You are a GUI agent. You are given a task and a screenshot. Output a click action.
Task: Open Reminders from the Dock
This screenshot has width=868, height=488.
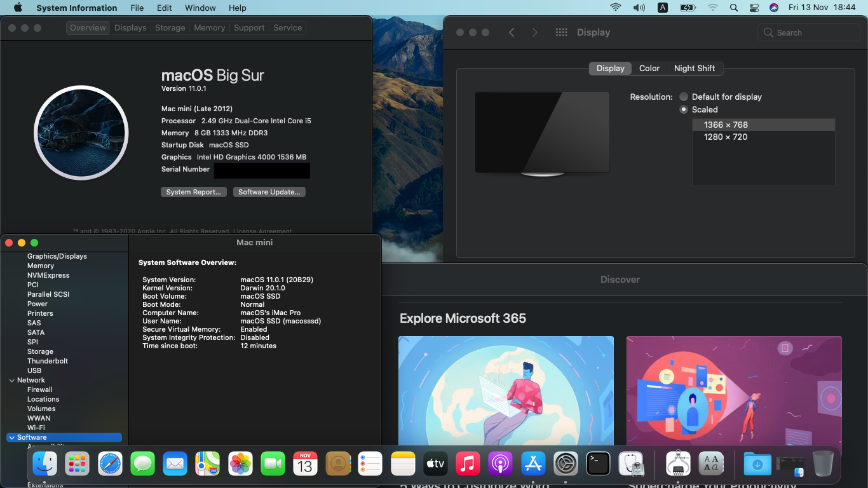[370, 464]
